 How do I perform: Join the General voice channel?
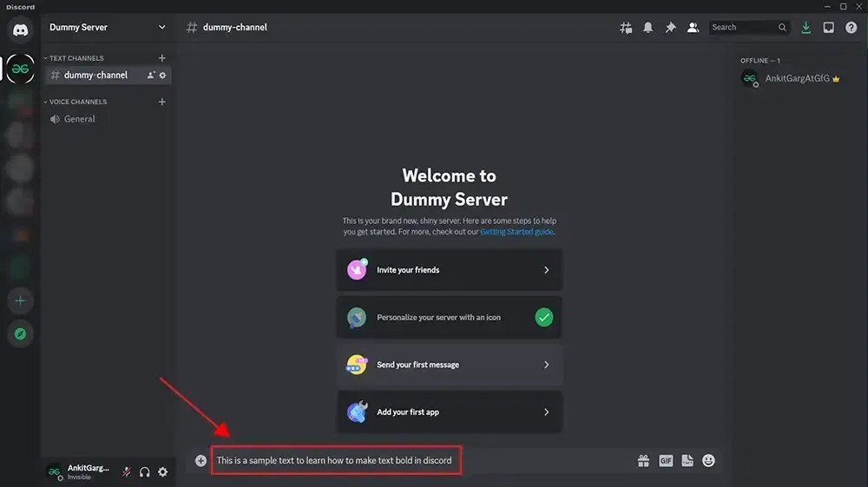pos(108,119)
